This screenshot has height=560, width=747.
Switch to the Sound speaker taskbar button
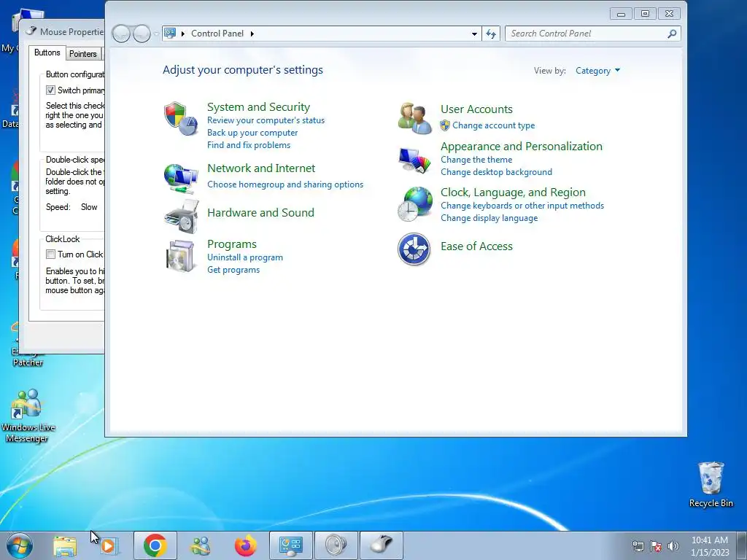336,545
